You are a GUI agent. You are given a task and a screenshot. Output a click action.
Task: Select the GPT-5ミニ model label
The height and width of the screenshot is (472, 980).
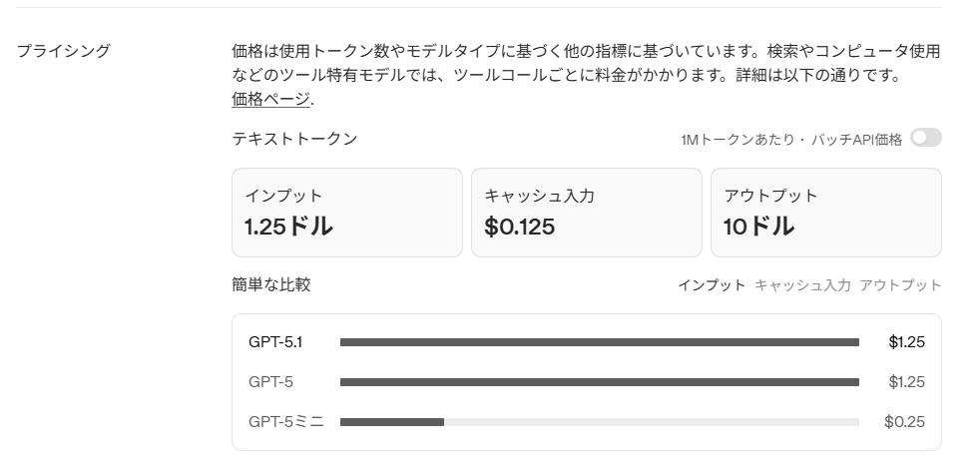[x=286, y=422]
